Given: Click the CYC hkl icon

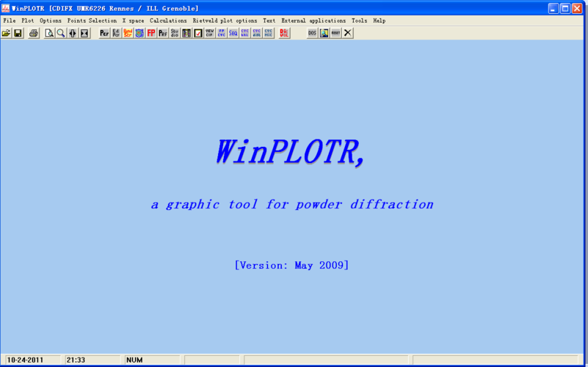Looking at the screenshot, I should pyautogui.click(x=245, y=33).
